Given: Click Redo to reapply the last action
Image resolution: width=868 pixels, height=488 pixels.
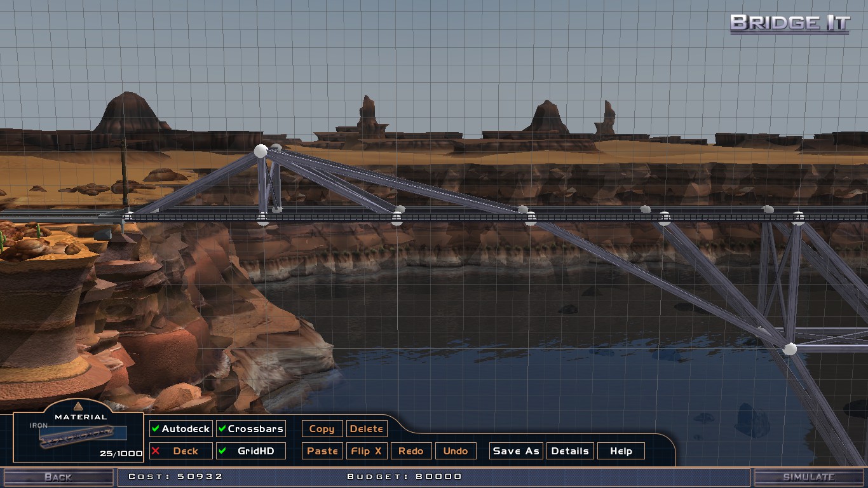Looking at the screenshot, I should [411, 451].
